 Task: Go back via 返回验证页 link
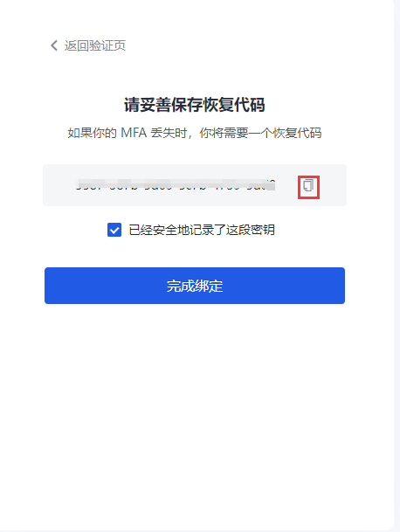[x=88, y=45]
